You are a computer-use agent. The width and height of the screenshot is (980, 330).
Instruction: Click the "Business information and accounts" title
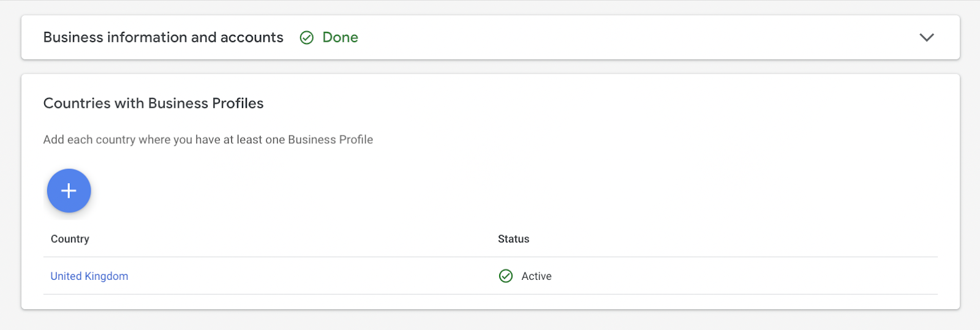point(163,37)
